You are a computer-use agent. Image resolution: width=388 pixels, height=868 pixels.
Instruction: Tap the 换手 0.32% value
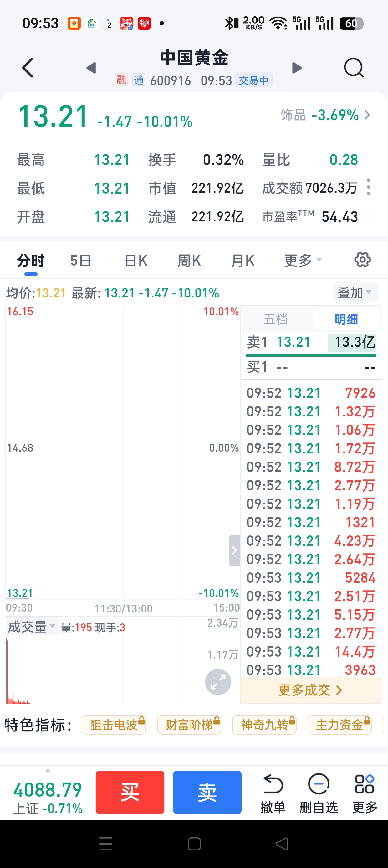point(223,160)
